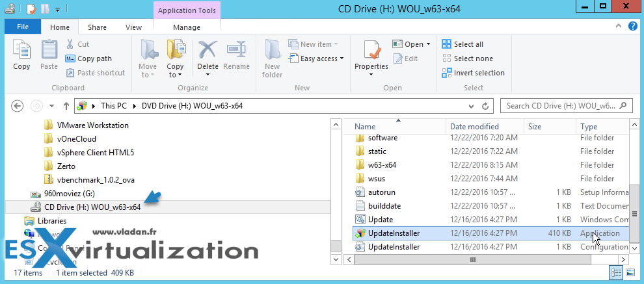Viewport: 644px width, 284px height.
Task: Click the Move to button
Action: [148, 58]
